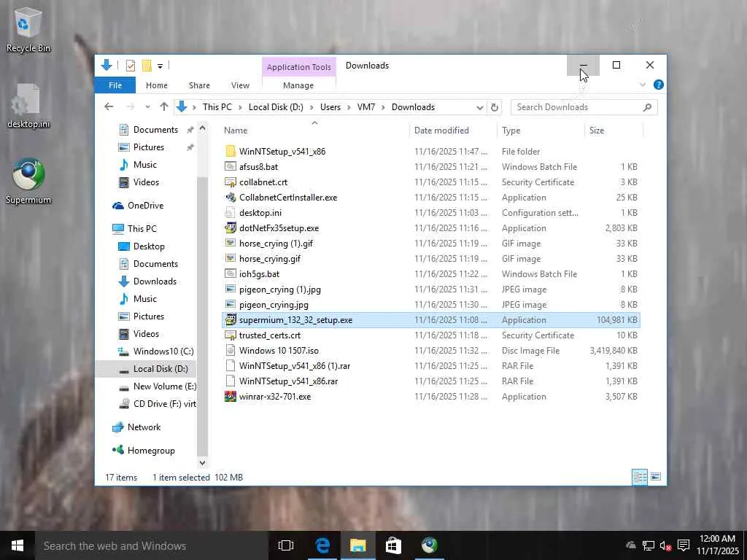Click This PC in the address bar

tap(217, 107)
